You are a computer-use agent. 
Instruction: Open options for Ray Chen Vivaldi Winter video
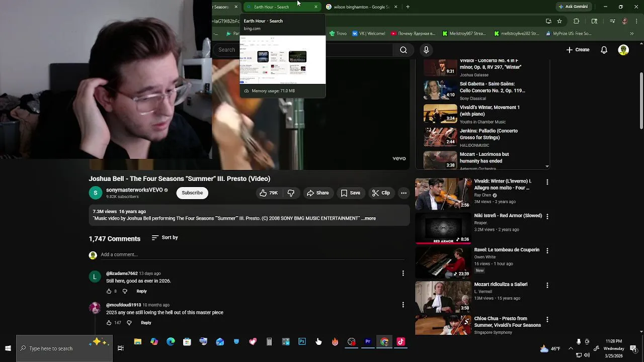(x=547, y=182)
